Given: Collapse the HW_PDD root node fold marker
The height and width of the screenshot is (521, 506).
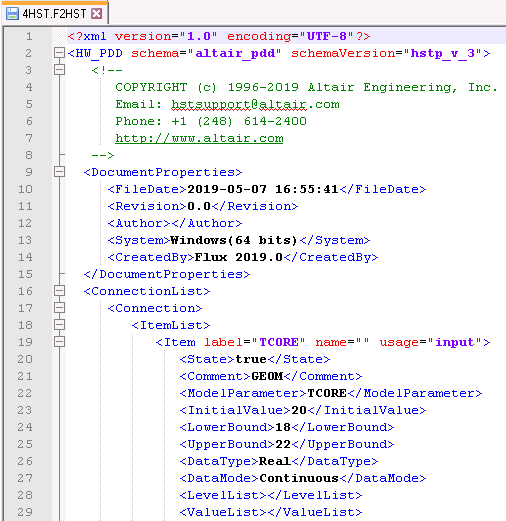Looking at the screenshot, I should [59, 53].
